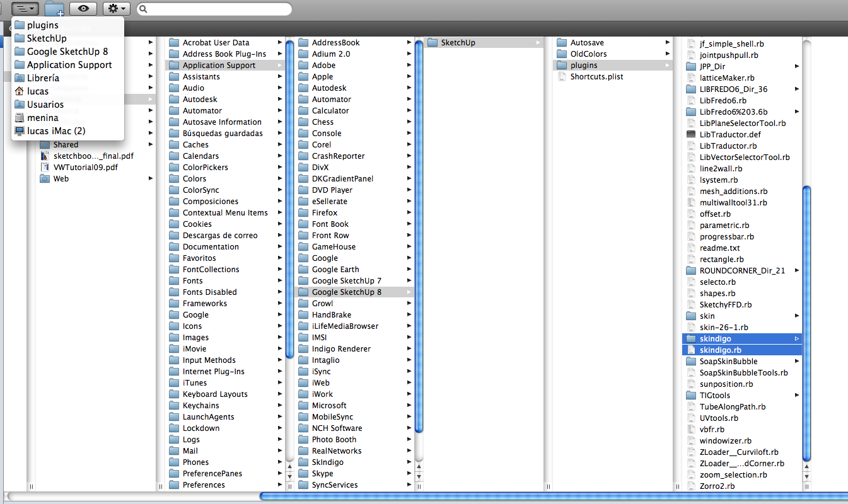This screenshot has width=848, height=504.
Task: Expand the SoapSkinBubble folder arrow
Action: tap(797, 362)
